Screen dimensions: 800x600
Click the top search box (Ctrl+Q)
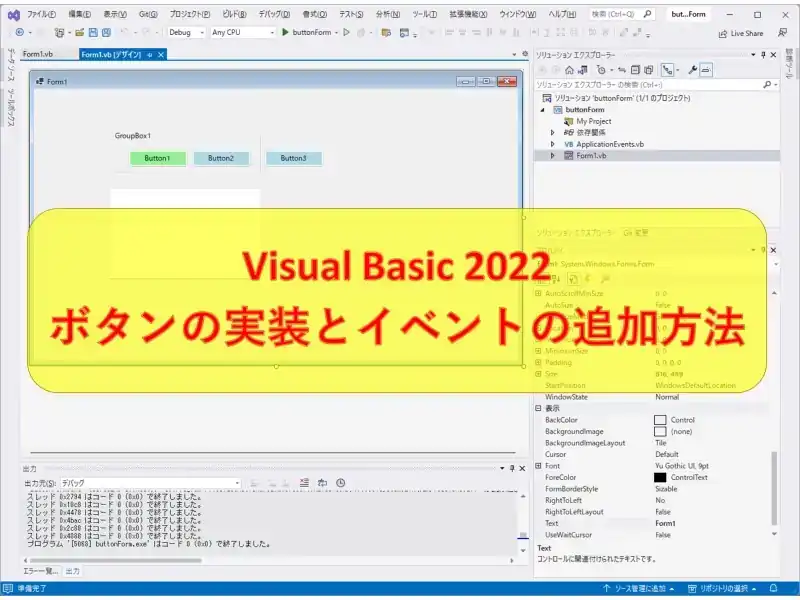(x=621, y=14)
